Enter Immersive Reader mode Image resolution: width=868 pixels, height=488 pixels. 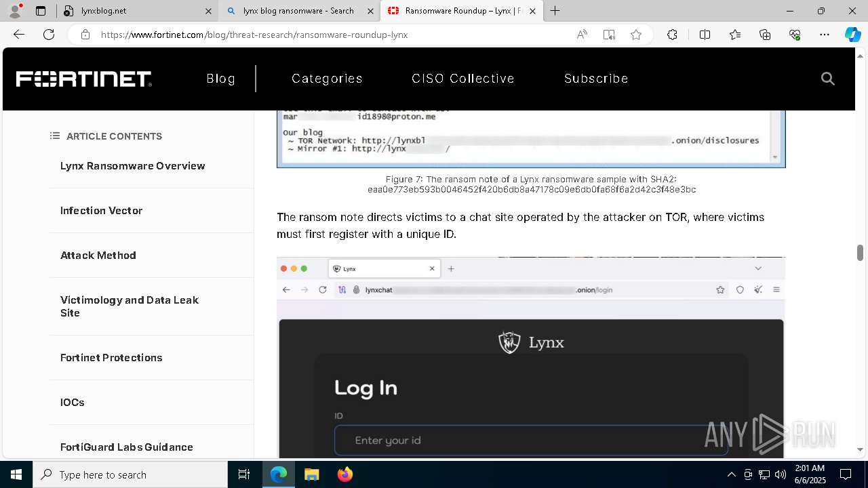pos(609,35)
